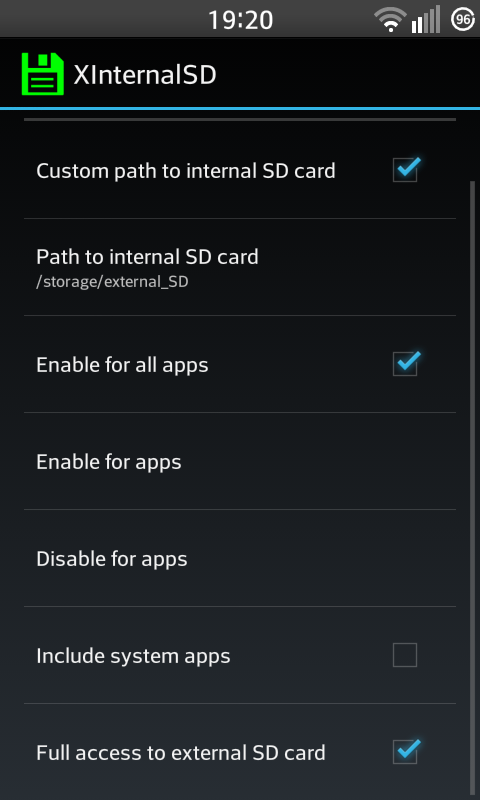Tap the /storage/external_SD path value
The image size is (480, 800).
click(x=112, y=282)
